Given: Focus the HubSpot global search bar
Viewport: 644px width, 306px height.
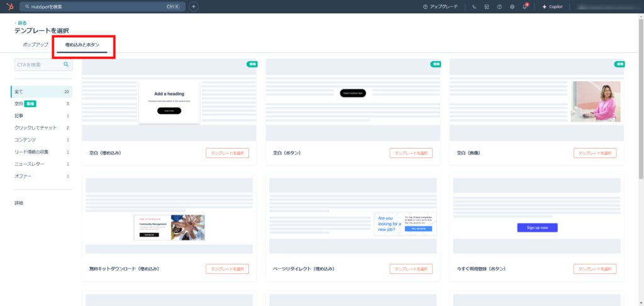Looking at the screenshot, I should pos(94,6).
